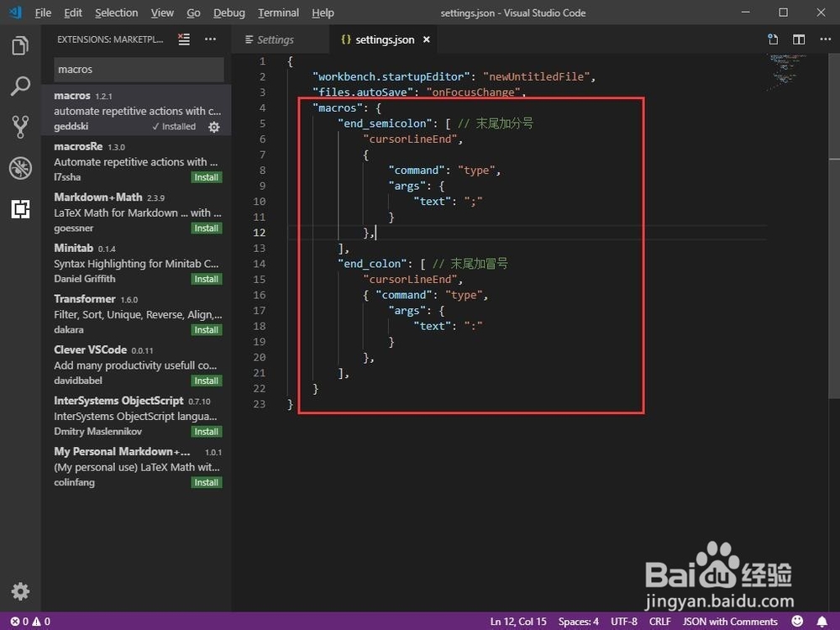Click Open Changes icon in editor toolbar

tap(773, 39)
